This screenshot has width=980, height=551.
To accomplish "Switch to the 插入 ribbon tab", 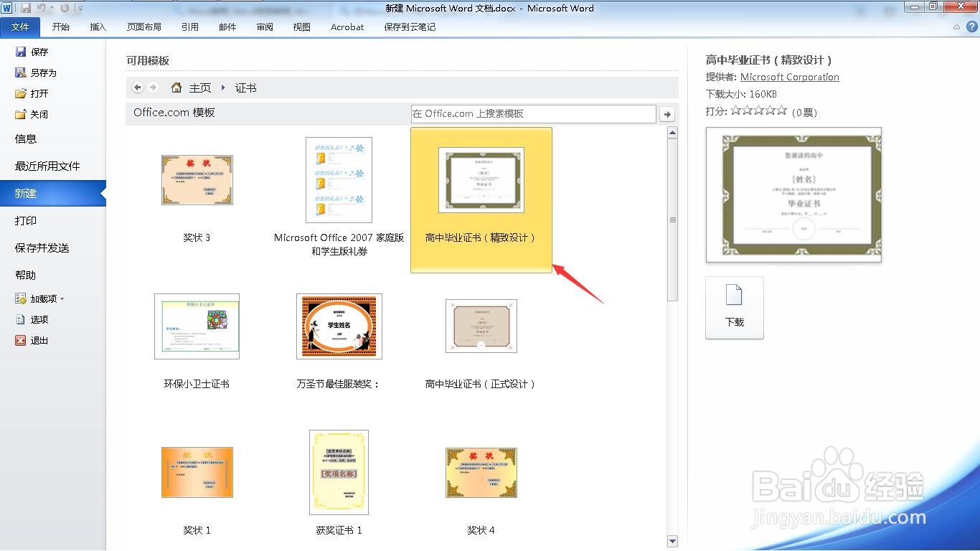I will pos(98,27).
